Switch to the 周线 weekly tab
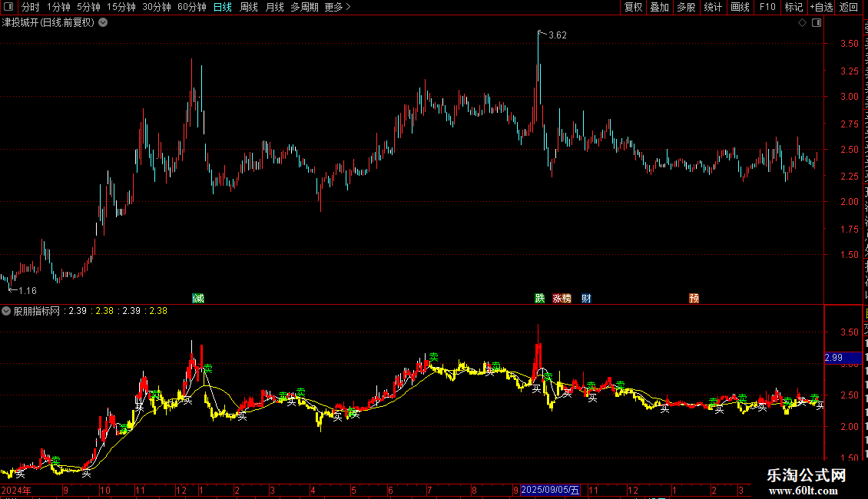Screen dimensions: 868x499 pyautogui.click(x=249, y=7)
